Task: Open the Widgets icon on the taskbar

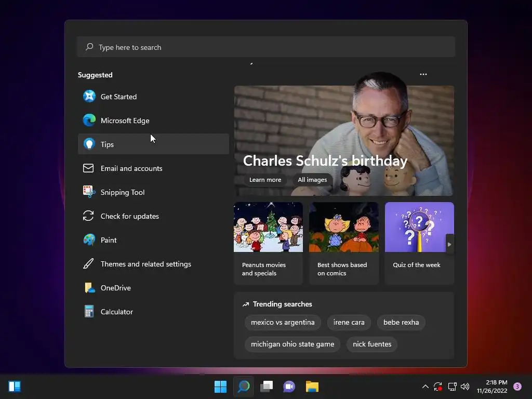Action: (15, 387)
